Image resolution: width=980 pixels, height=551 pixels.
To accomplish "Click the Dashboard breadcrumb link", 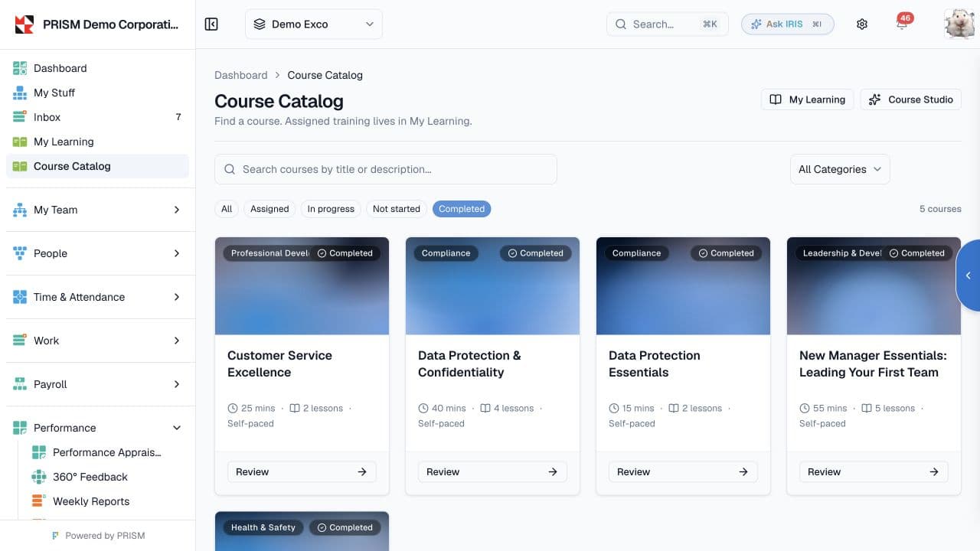I will pyautogui.click(x=241, y=75).
